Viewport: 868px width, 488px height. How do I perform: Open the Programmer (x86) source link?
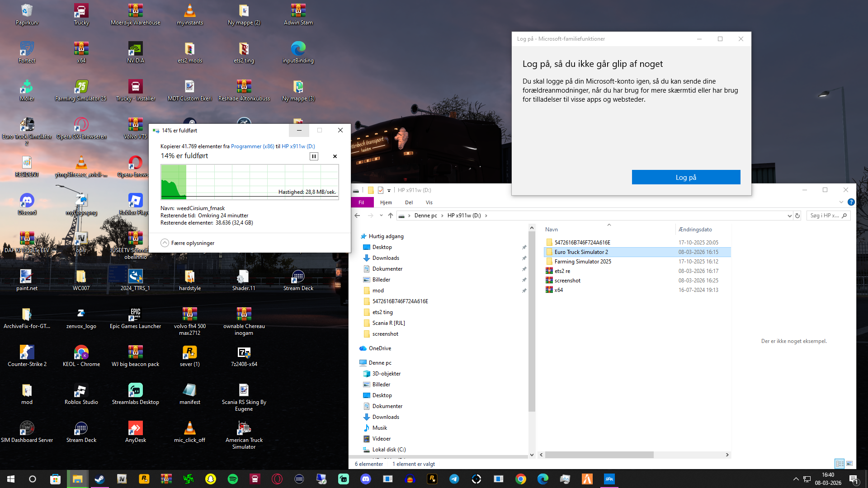pyautogui.click(x=252, y=146)
